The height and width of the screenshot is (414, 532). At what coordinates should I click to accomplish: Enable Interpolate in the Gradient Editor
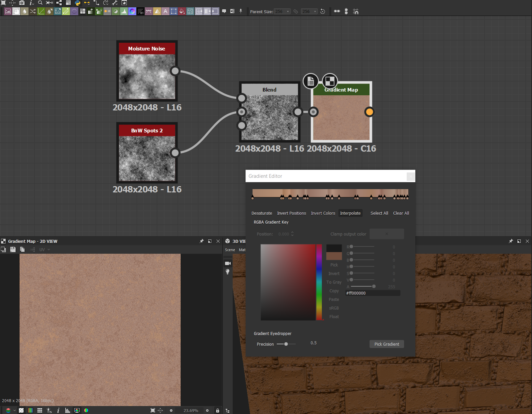coord(350,213)
